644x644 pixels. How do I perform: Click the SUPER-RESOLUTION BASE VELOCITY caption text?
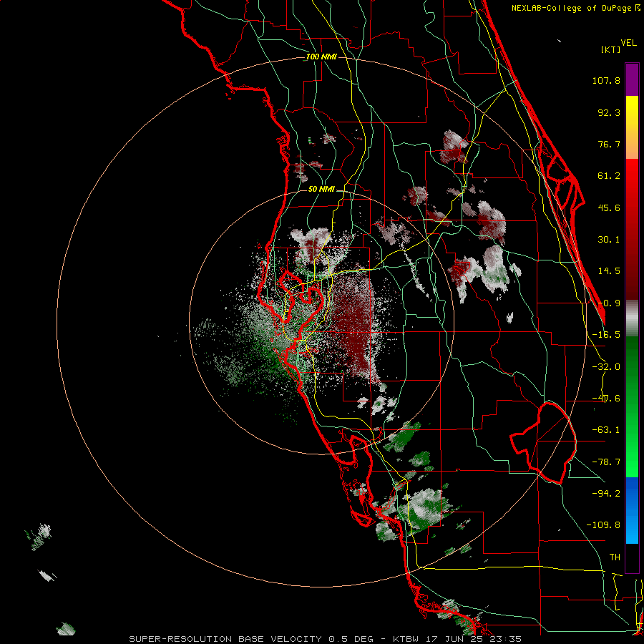coord(226,639)
